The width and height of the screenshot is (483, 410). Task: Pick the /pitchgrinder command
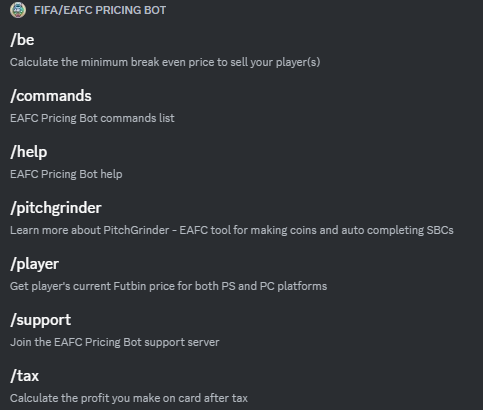click(x=56, y=208)
